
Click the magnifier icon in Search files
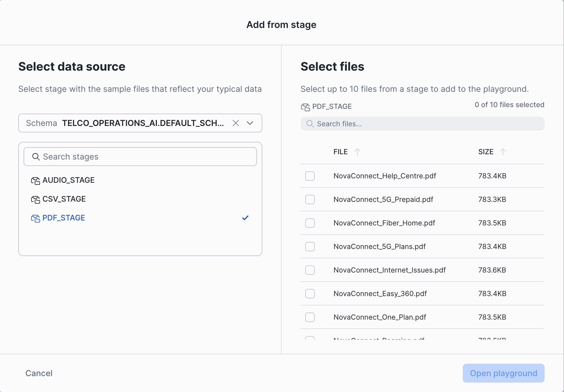pos(310,124)
